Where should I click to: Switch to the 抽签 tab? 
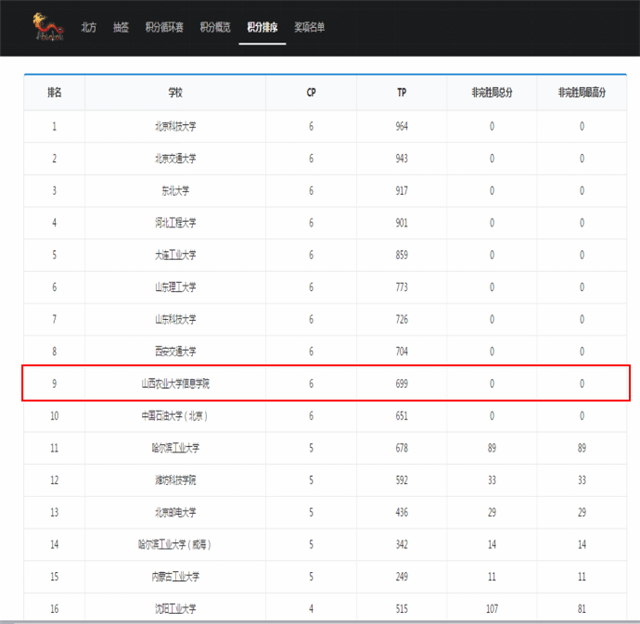(x=121, y=27)
